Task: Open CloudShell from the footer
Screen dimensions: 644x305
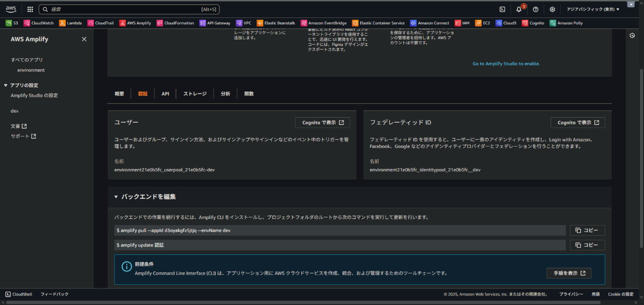Action: (x=19, y=294)
